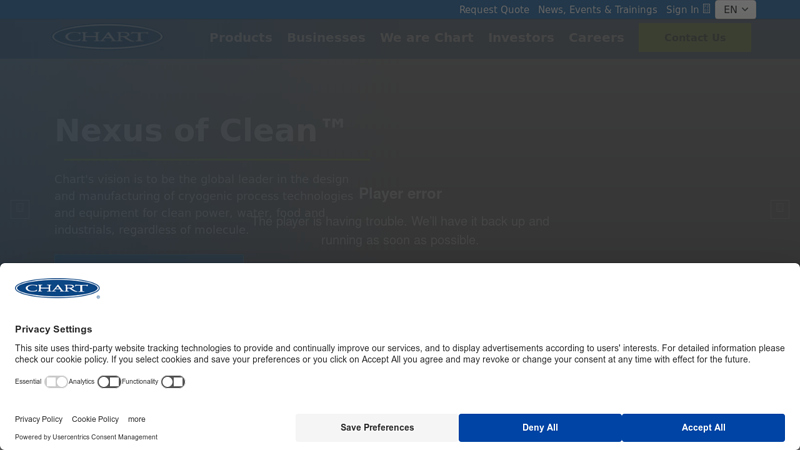Toggle the Essential cookies switch
The width and height of the screenshot is (800, 450).
(x=56, y=382)
